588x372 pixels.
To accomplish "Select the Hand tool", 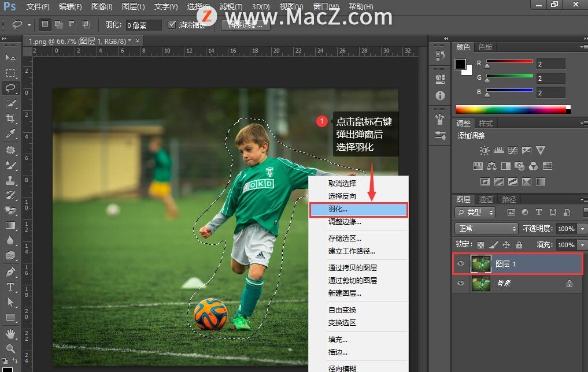I will [10, 333].
